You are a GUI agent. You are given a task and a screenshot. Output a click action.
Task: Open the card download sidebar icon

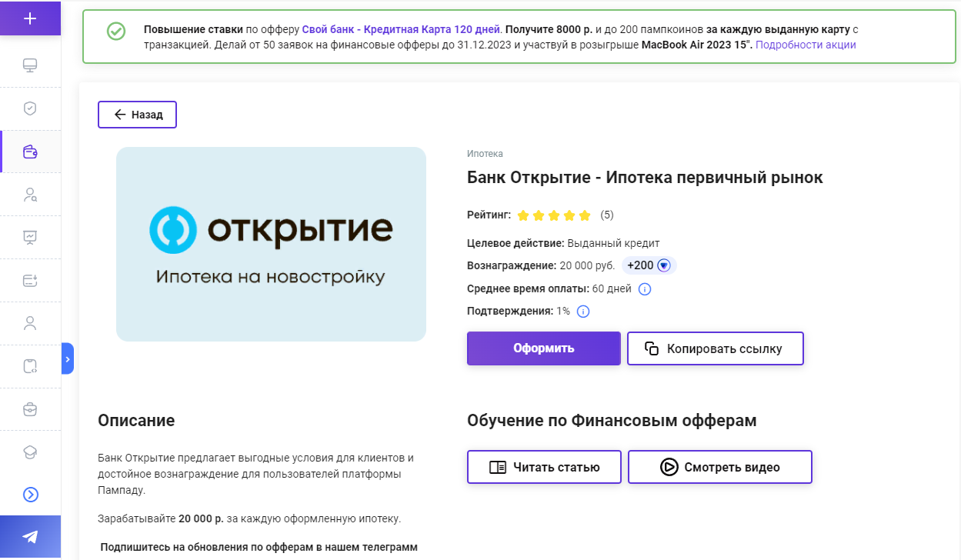pos(30,280)
